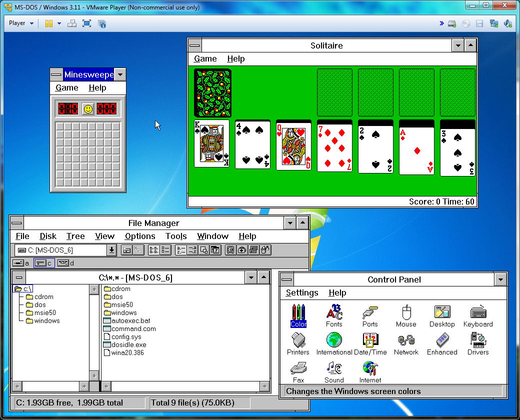The image size is (520, 420).
Task: Select autoexec.bat in the file list
Action: (x=130, y=321)
